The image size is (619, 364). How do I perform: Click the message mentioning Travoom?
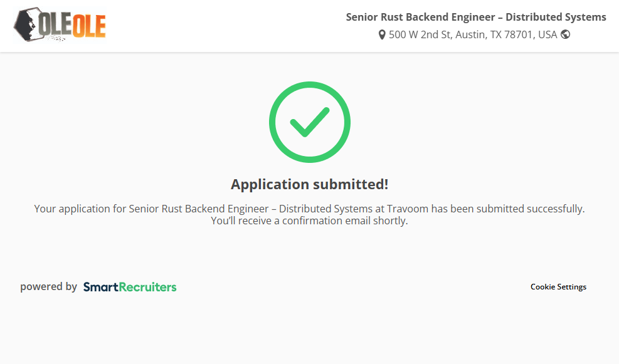tap(309, 209)
